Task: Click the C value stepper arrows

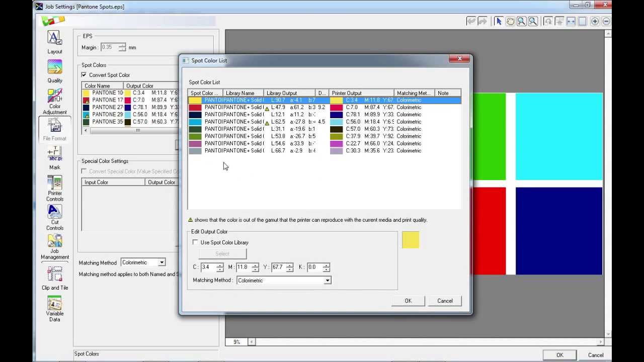Action: click(x=220, y=267)
